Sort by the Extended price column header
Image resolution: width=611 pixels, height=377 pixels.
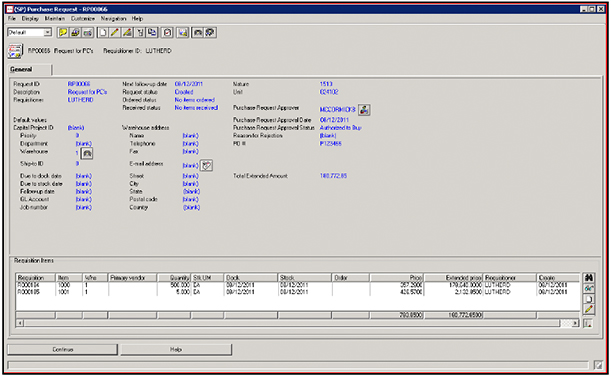[453, 278]
